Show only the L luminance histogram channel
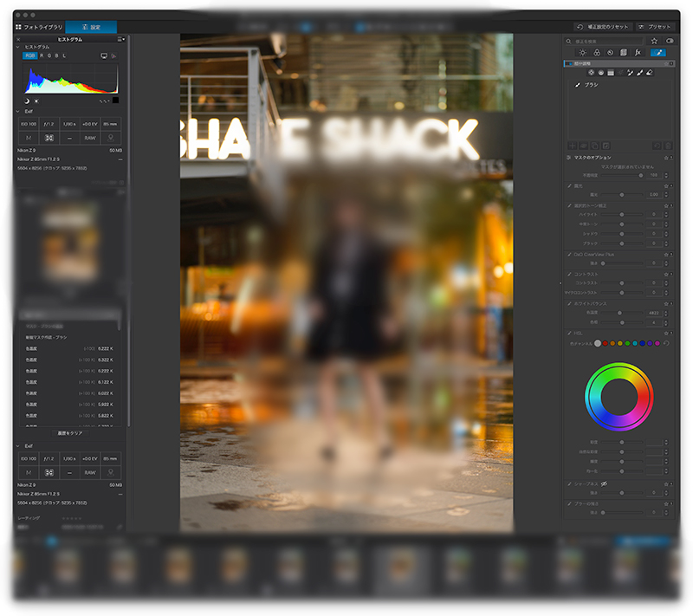 coord(64,55)
